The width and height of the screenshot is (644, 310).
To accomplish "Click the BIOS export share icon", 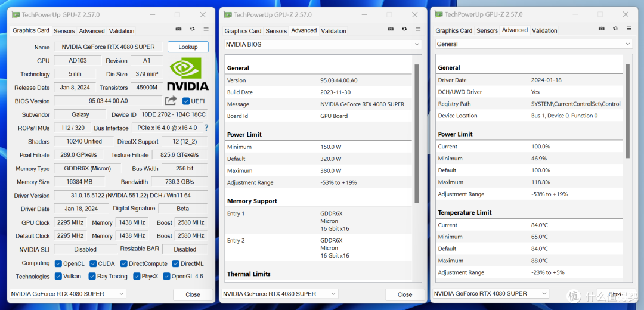I will (171, 101).
